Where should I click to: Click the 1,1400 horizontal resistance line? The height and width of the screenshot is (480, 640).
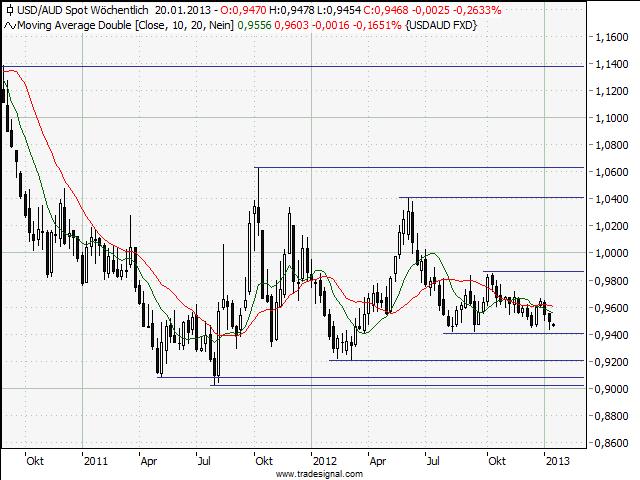[300, 66]
